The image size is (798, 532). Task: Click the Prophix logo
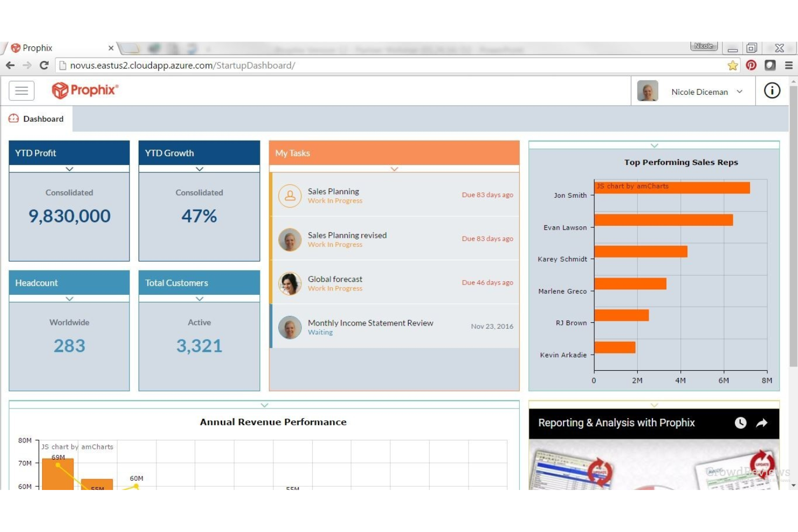coord(85,90)
